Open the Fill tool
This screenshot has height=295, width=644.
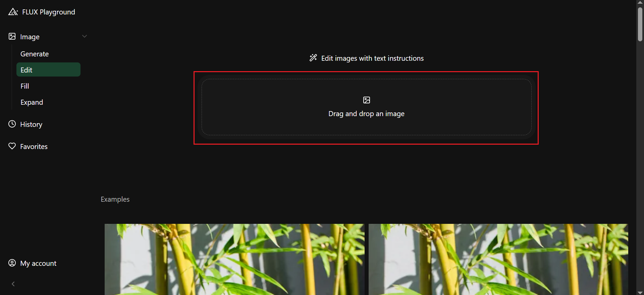[x=48, y=86]
